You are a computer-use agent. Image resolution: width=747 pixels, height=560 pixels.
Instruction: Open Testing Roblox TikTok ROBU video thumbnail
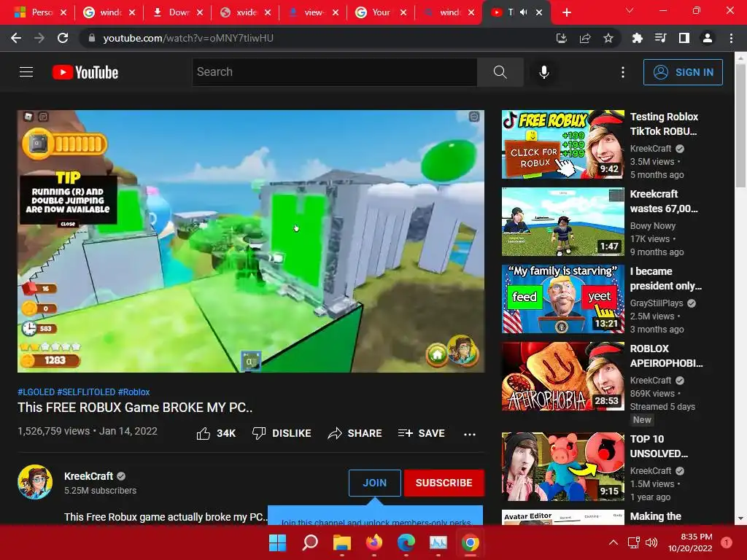click(562, 144)
